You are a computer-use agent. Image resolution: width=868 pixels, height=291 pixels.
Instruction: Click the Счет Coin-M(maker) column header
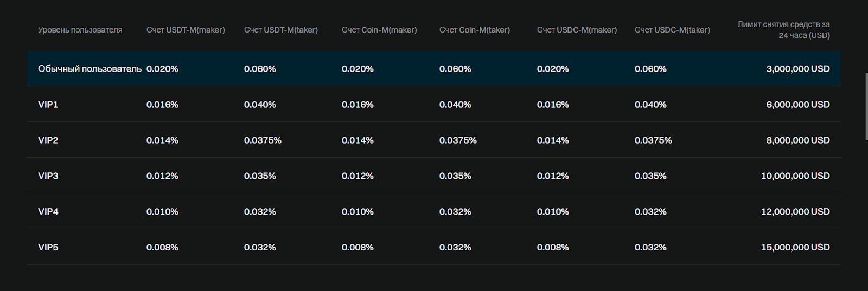[379, 30]
